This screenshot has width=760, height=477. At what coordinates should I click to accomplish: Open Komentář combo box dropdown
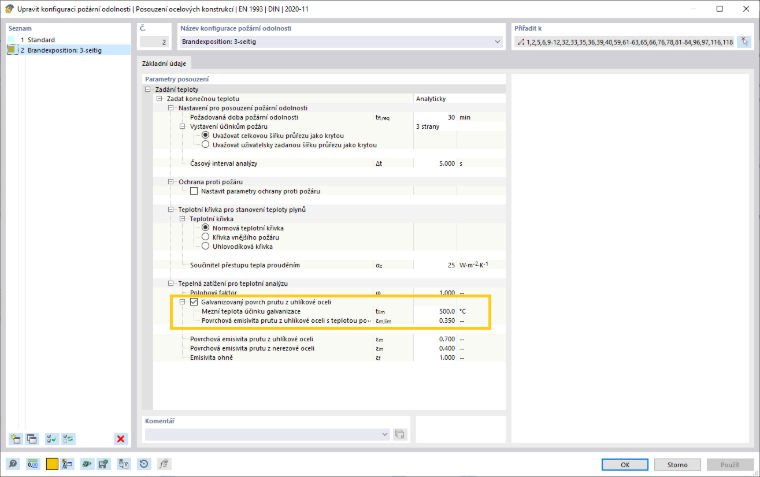[x=384, y=434]
